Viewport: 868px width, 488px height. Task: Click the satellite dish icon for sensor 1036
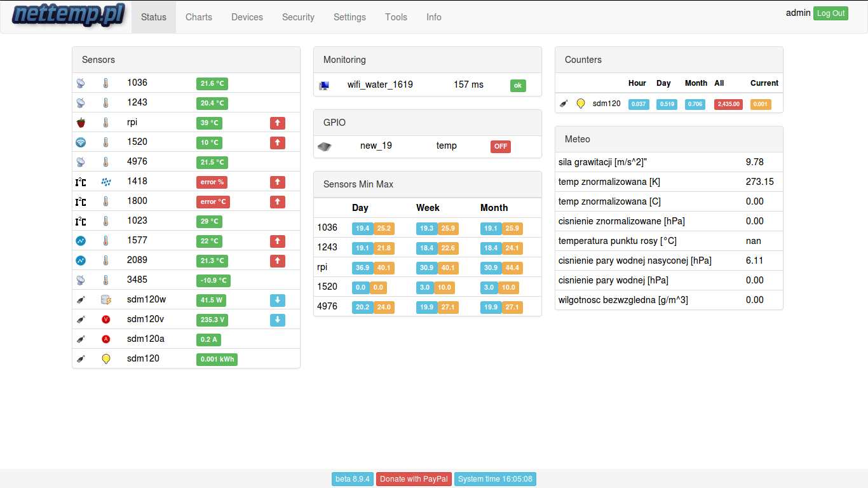coord(81,83)
